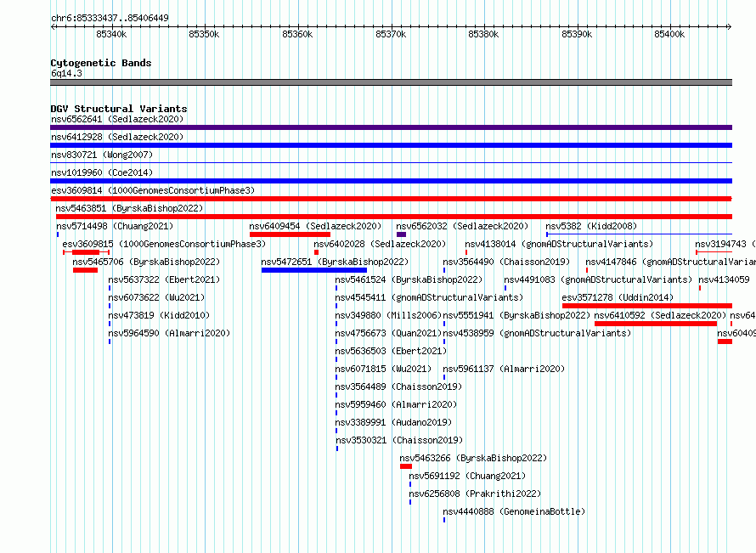Open the nsv5463266 (ByrskaBishop2022) label
This screenshot has width=756, height=553.
(x=473, y=458)
